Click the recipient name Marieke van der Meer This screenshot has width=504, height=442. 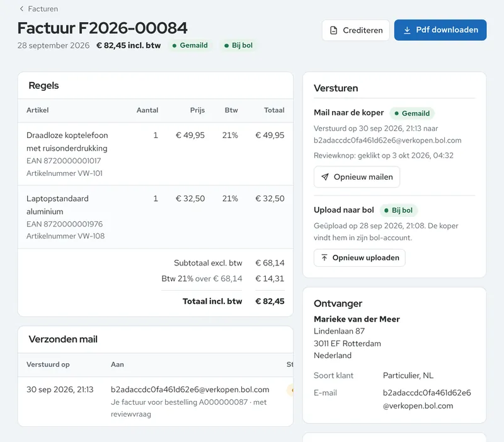357,319
